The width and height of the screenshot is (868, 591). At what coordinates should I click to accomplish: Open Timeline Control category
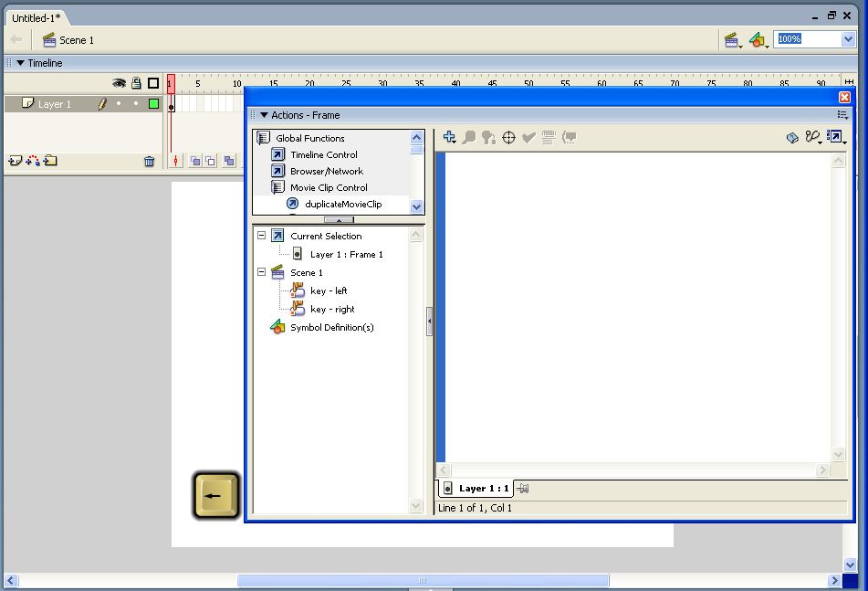tap(324, 155)
